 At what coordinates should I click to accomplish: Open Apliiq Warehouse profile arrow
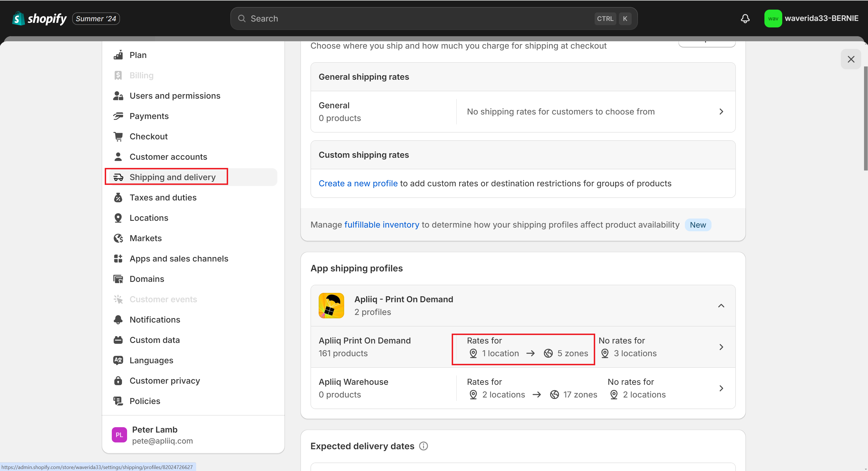(x=721, y=388)
